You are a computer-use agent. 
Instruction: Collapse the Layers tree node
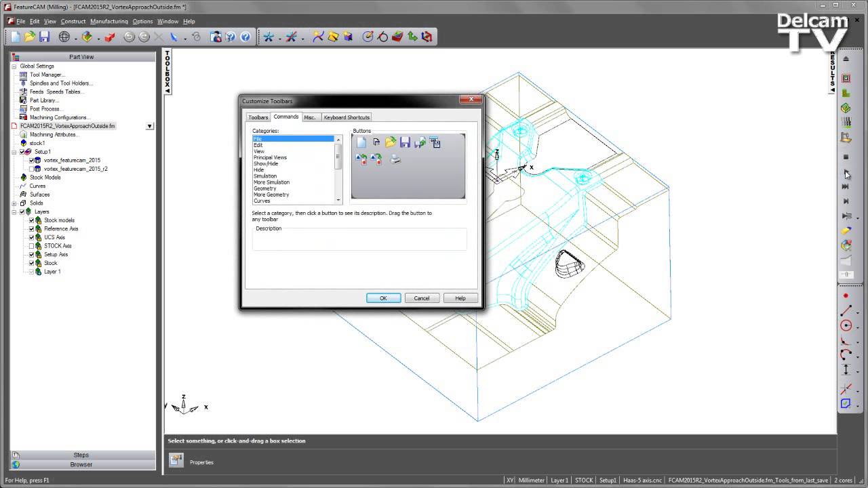tap(14, 211)
